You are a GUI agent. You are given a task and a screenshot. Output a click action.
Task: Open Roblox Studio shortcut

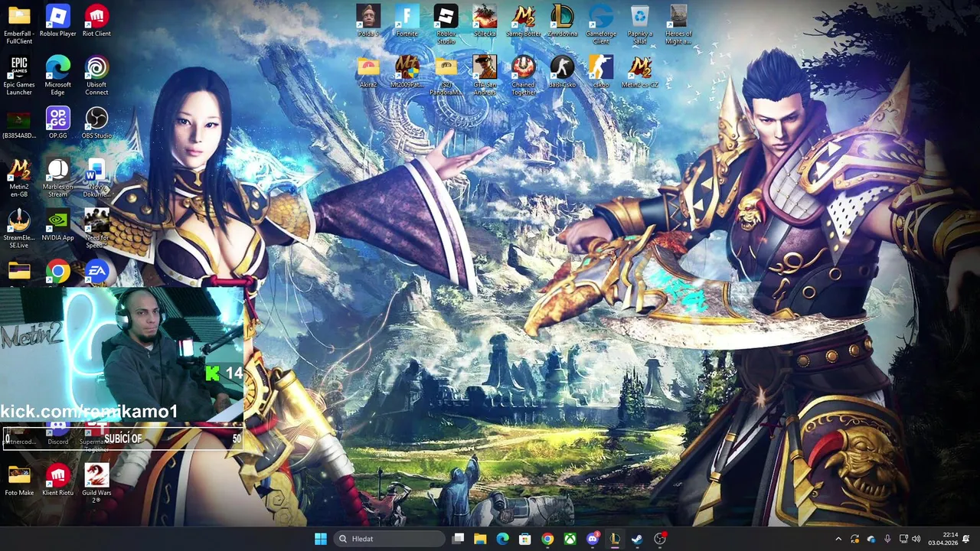coord(446,24)
